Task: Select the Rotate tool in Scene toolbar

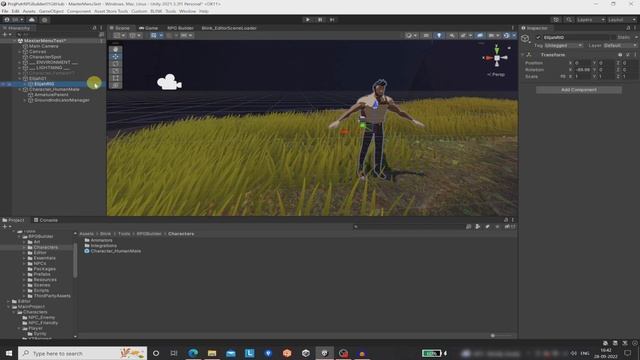Action: pyautogui.click(x=116, y=64)
